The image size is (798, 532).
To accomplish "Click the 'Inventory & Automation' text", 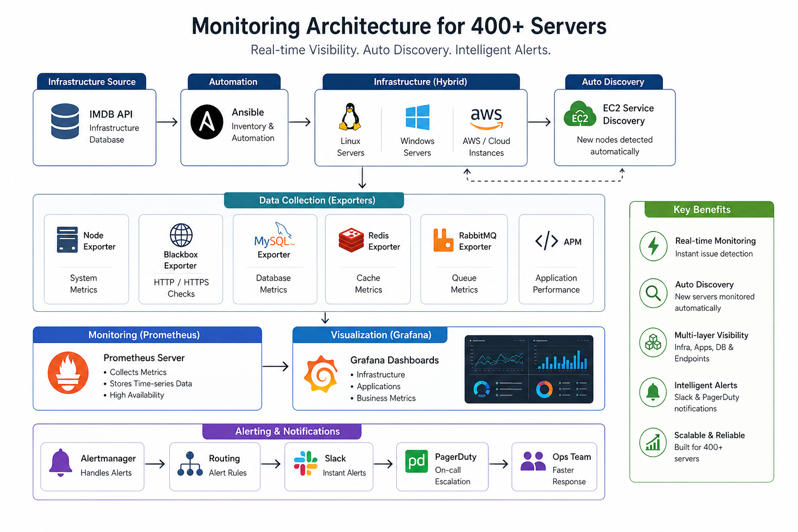I will tap(253, 132).
